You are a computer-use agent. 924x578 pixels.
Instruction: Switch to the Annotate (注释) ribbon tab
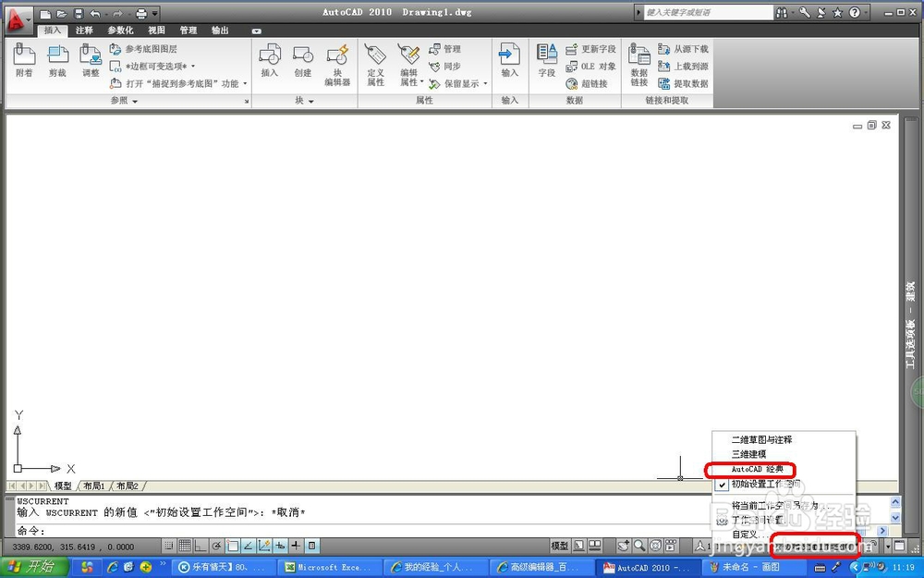pos(84,31)
